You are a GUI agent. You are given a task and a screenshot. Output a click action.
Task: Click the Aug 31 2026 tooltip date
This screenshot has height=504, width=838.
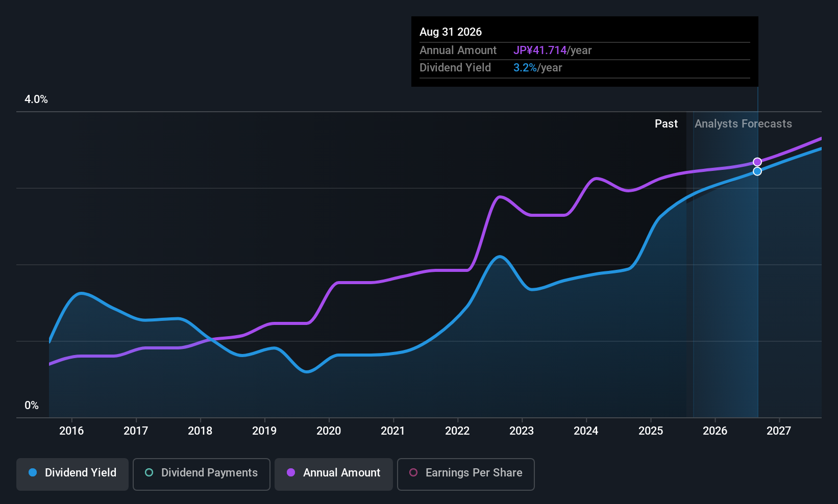[451, 32]
